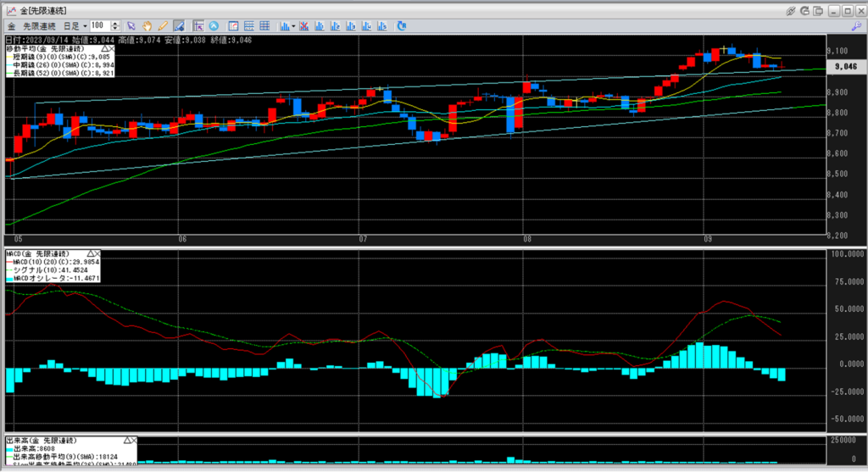
Task: Click the link chain icon in title bar
Action: 791,11
